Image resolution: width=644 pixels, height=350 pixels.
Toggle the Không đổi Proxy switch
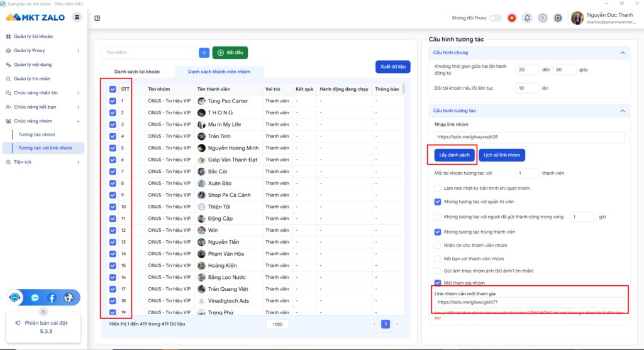(x=496, y=18)
